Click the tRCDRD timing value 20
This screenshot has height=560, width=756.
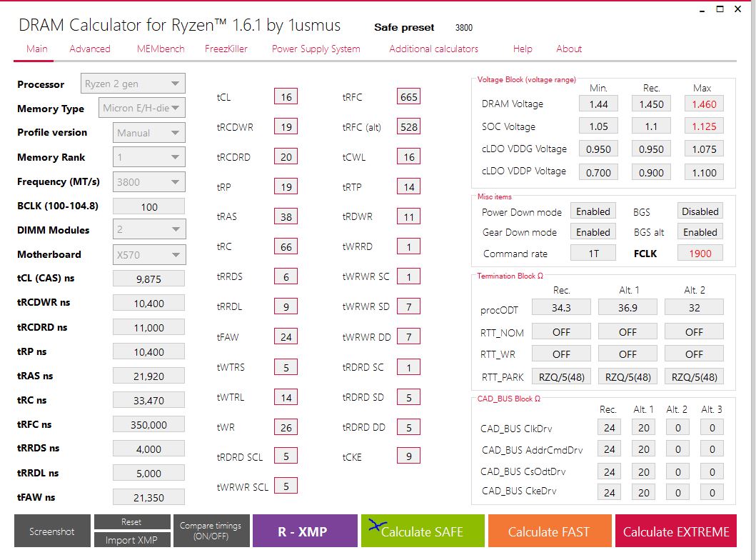286,156
